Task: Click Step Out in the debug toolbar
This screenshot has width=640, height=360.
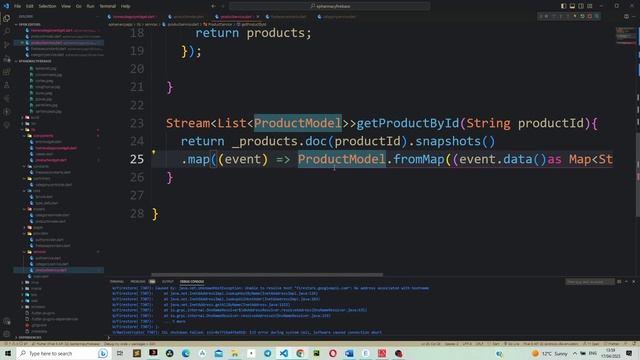Action: [568, 16]
